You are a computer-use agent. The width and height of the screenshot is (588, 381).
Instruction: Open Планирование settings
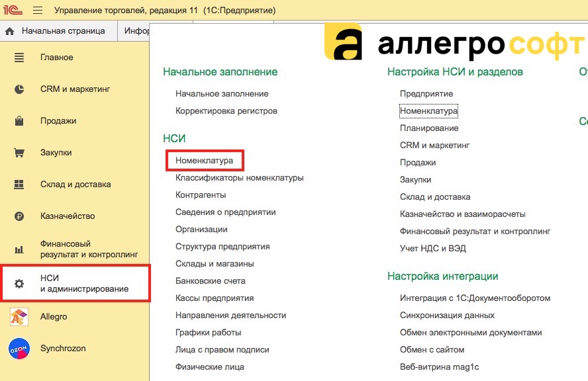(x=429, y=128)
